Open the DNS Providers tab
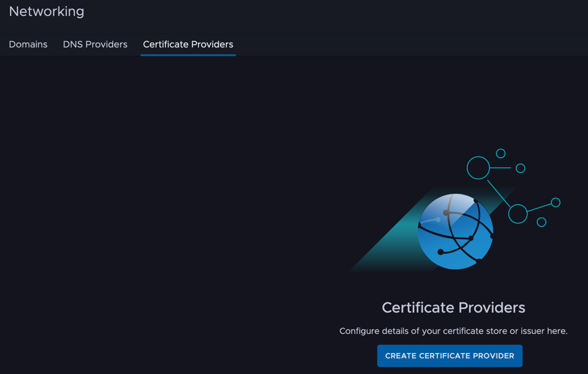Image resolution: width=588 pixels, height=374 pixels. 95,44
